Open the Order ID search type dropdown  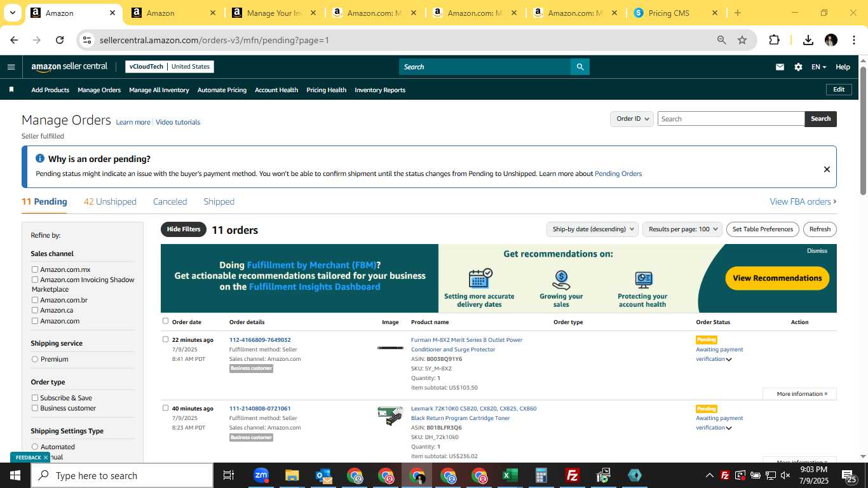(x=632, y=119)
